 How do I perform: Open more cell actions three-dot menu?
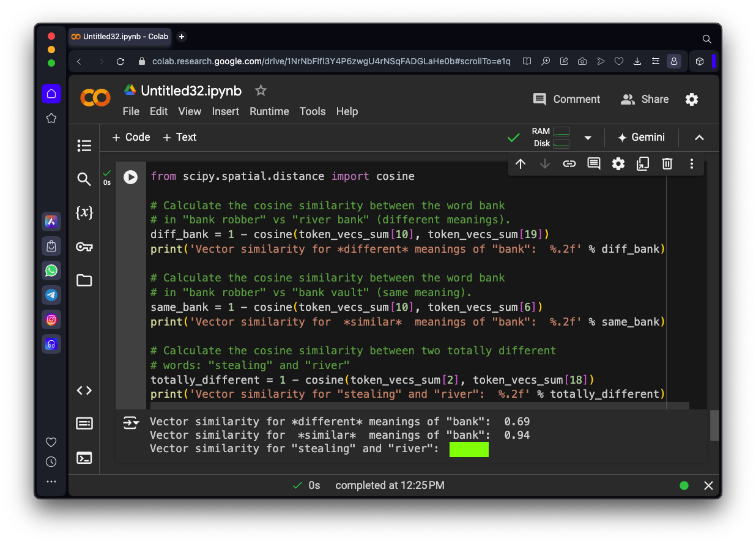pyautogui.click(x=692, y=163)
